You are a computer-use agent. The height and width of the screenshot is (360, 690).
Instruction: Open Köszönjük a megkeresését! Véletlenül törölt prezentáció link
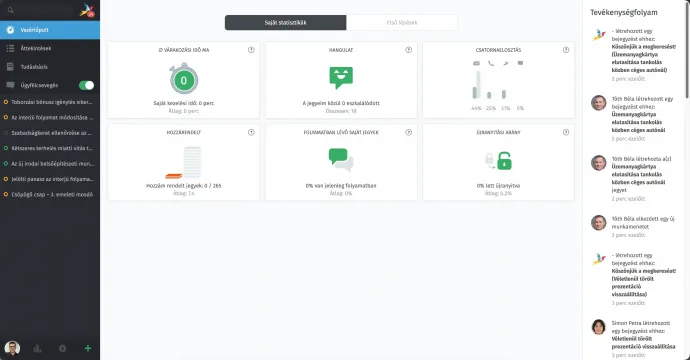[x=643, y=283]
